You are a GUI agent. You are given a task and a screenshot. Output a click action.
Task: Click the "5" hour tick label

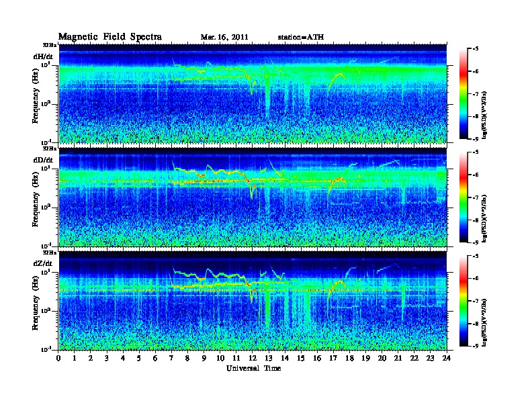pos(139,358)
